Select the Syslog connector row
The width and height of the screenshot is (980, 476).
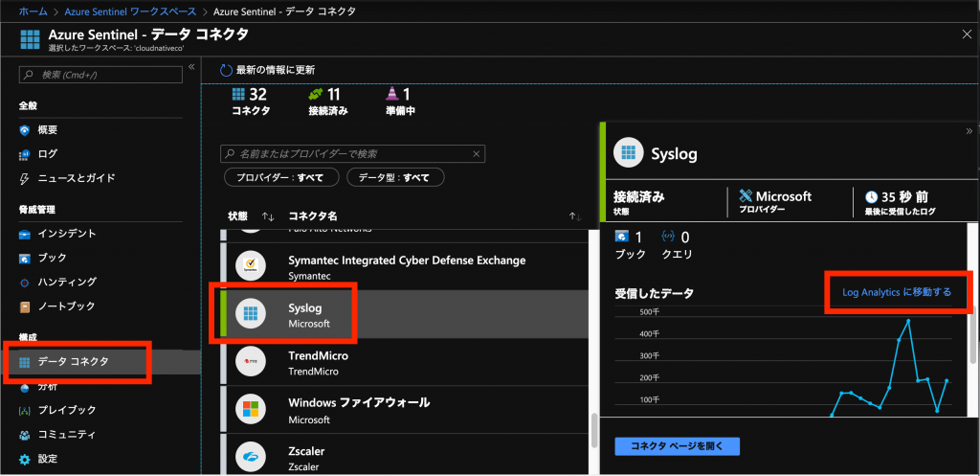point(404,315)
